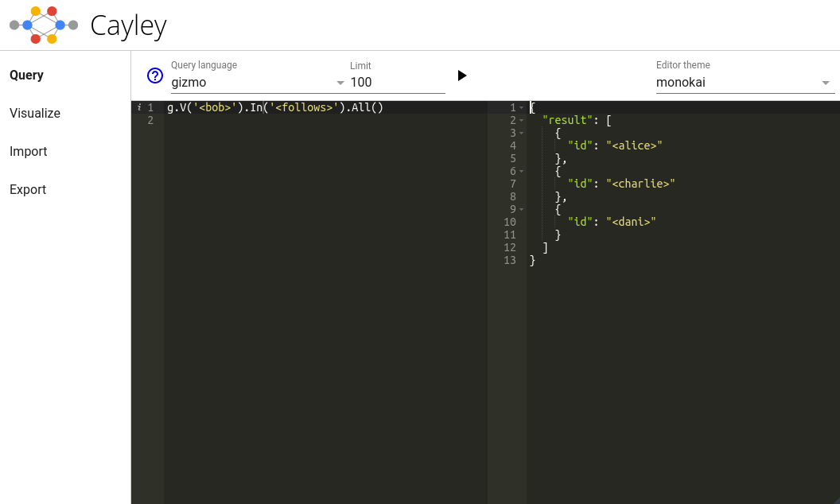The image size is (840, 504).
Task: Fold the alice object at line 3
Action: point(521,133)
